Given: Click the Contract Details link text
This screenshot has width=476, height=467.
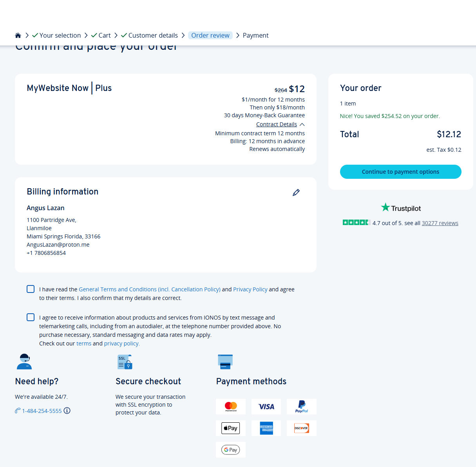Looking at the screenshot, I should pyautogui.click(x=277, y=124).
